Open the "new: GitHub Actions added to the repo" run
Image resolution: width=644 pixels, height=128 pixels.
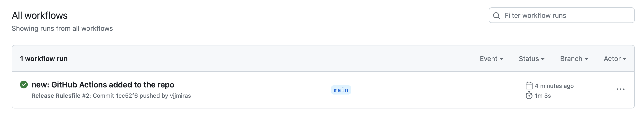click(x=103, y=85)
